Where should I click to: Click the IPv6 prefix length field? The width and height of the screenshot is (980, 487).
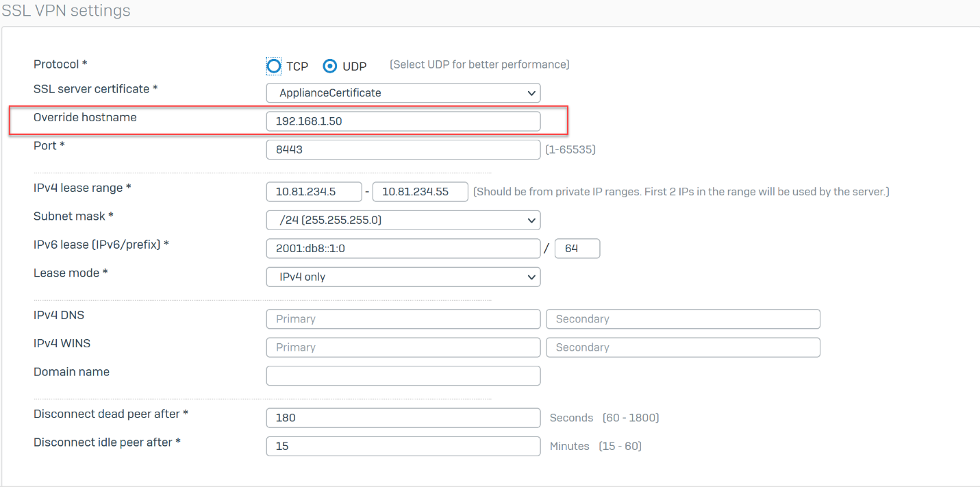click(x=577, y=249)
